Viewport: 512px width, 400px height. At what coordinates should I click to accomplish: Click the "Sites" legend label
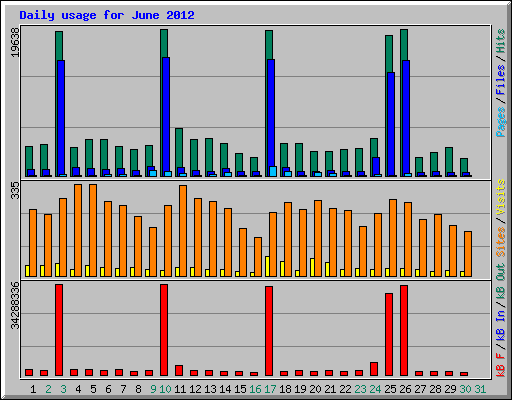pyautogui.click(x=500, y=242)
